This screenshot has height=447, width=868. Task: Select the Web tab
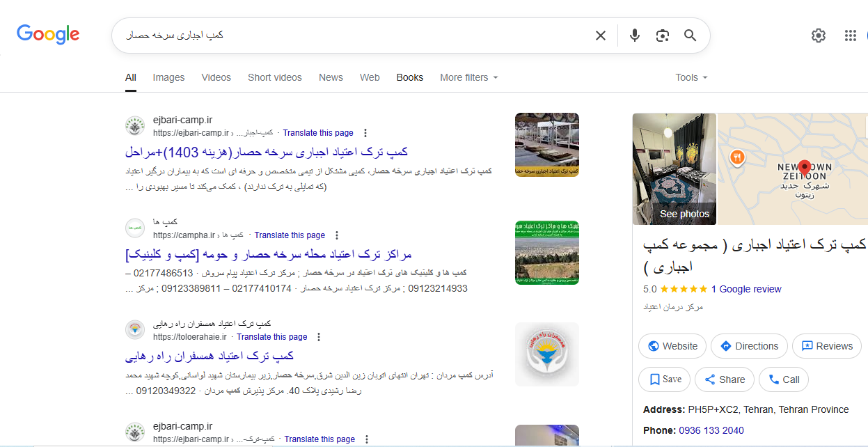pyautogui.click(x=370, y=77)
